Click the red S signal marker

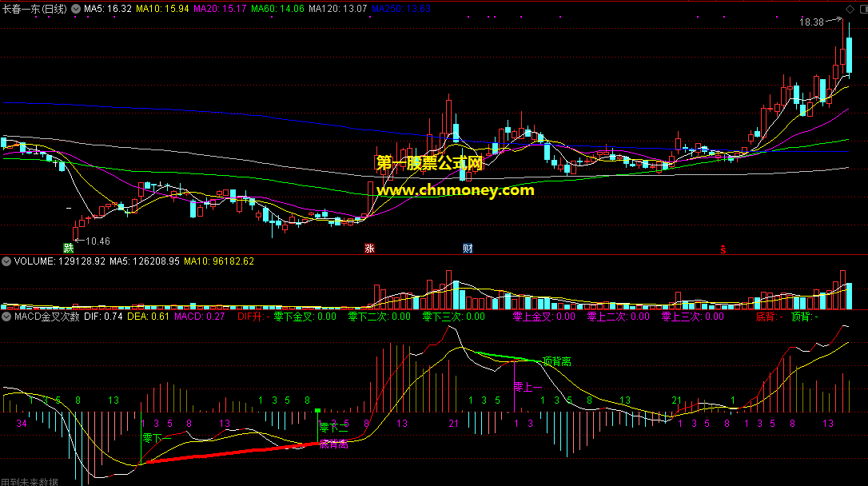coord(723,249)
